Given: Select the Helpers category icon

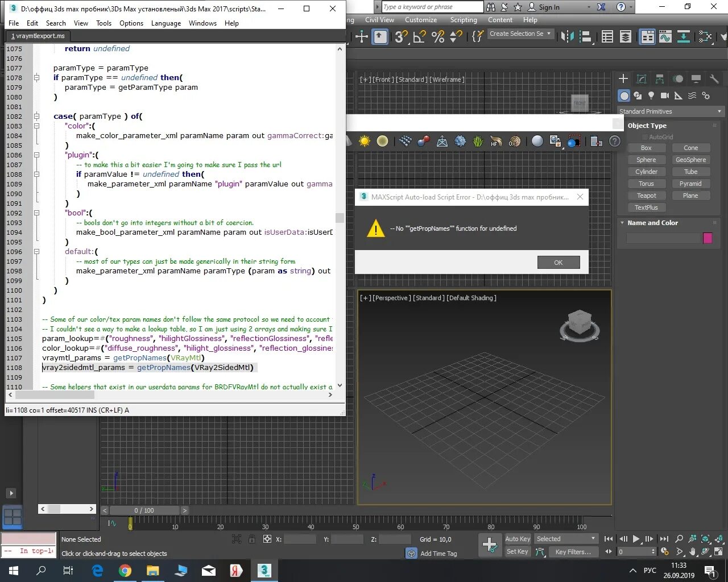Looking at the screenshot, I should pos(679,95).
